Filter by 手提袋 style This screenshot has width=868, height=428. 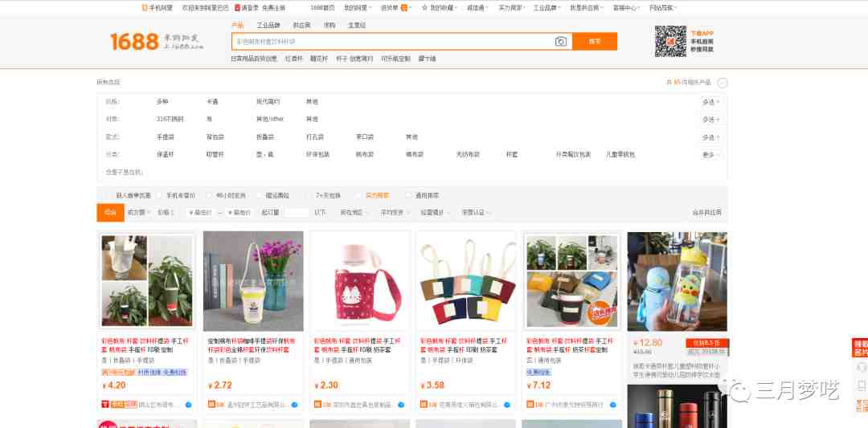click(x=166, y=137)
